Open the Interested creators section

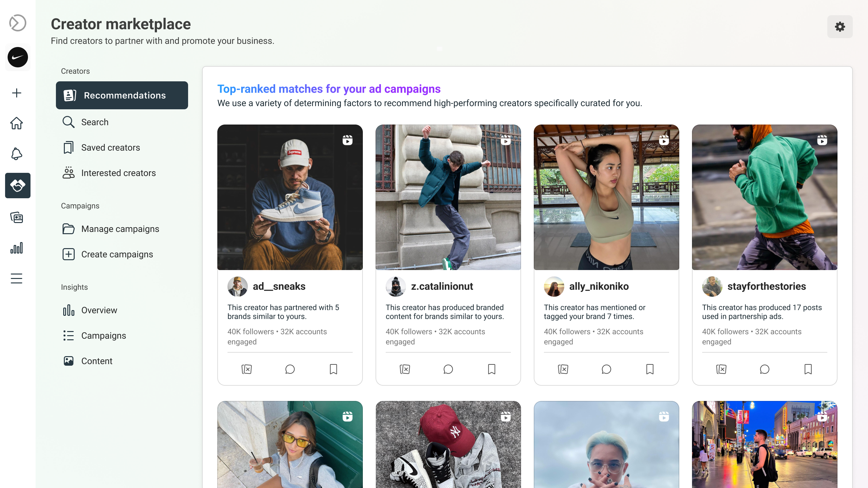point(118,173)
